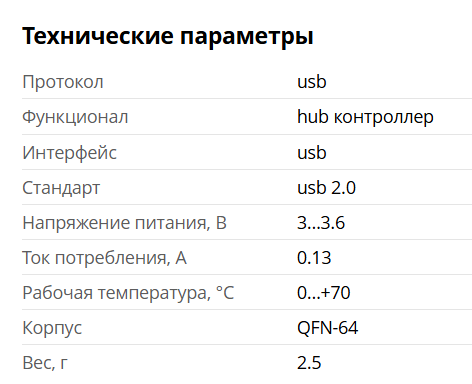
Task: Select the 'Вес, г' label
Action: 45,363
